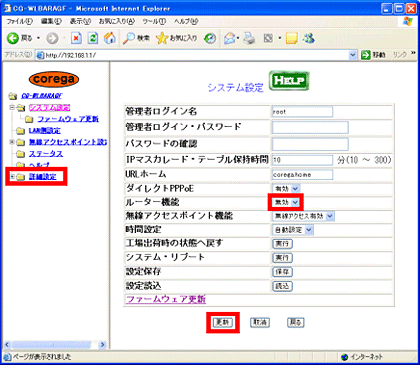
Task: Open ステータス in the sidebar
Action: tap(46, 154)
